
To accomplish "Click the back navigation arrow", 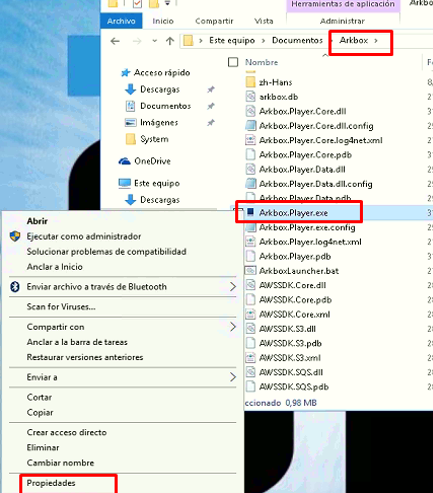I will click(115, 41).
